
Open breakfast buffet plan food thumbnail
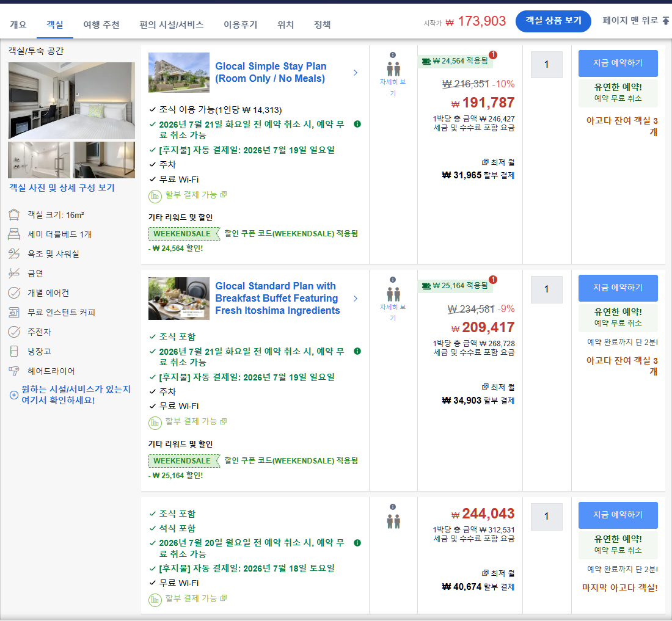(x=179, y=299)
